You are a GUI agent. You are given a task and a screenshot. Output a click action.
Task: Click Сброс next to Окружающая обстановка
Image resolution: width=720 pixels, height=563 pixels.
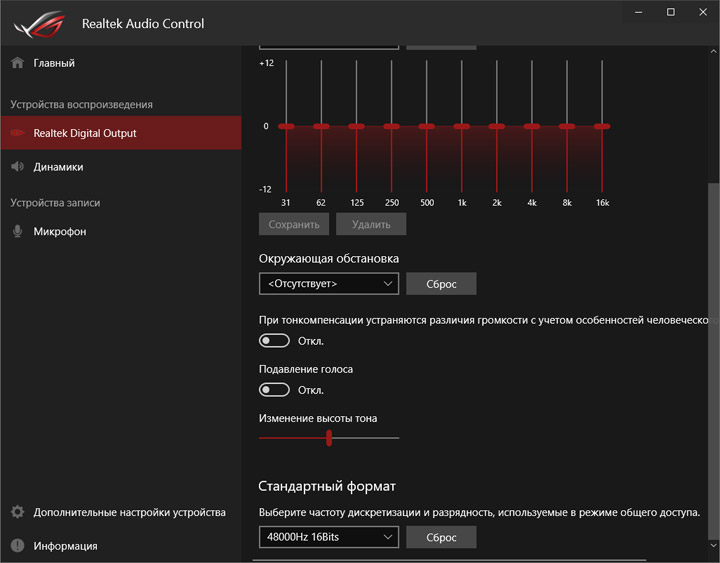click(x=441, y=284)
